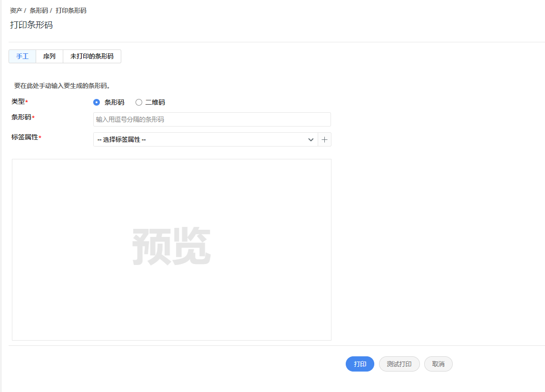This screenshot has height=392, width=545.
Task: Click the 打印条形码 page heading
Action: click(x=31, y=25)
